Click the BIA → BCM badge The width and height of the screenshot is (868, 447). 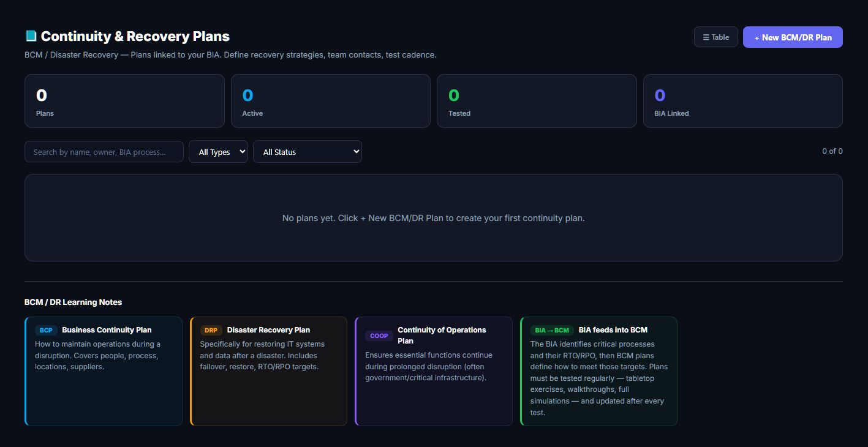click(x=552, y=330)
